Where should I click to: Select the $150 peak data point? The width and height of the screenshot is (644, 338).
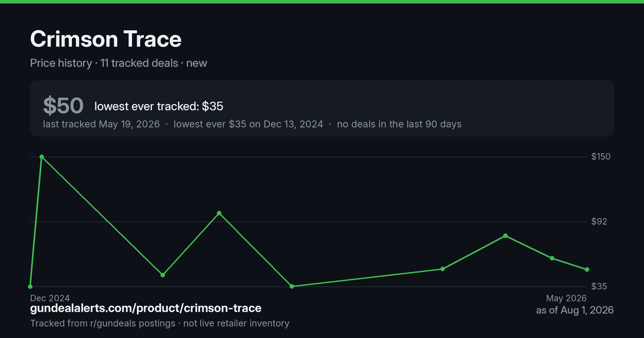coord(42,157)
